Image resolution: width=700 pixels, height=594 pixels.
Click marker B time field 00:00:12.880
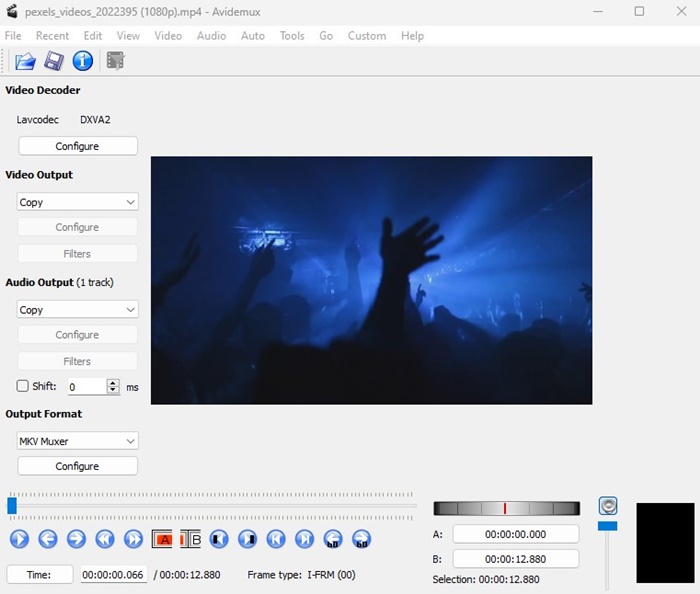516,559
